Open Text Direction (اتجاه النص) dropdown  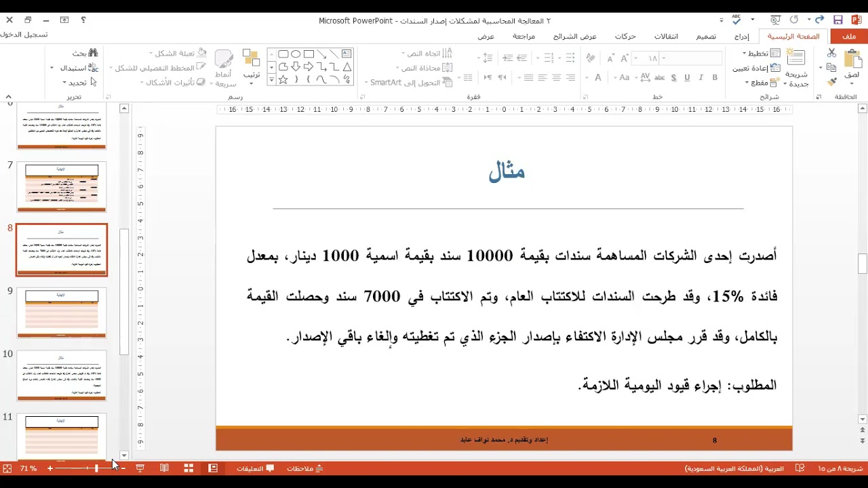point(427,54)
